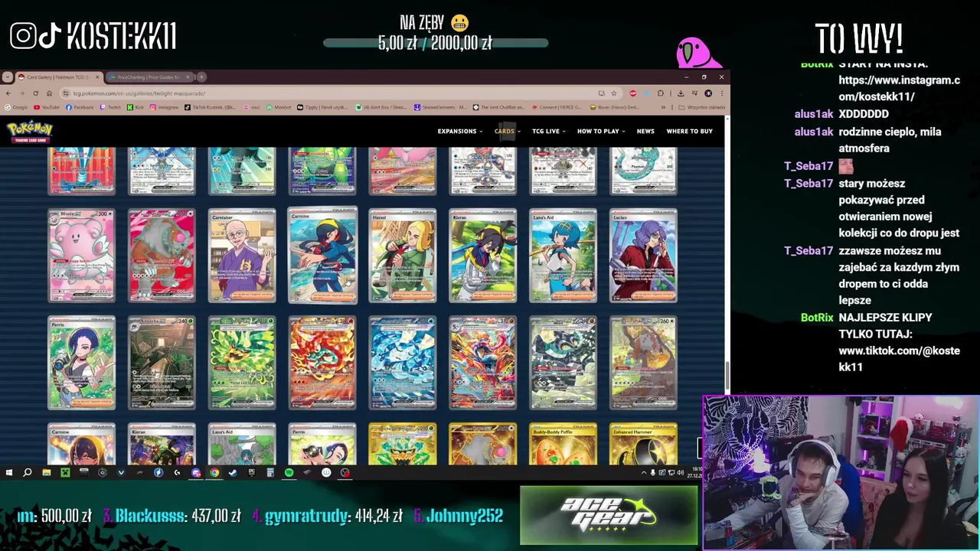Open the Kick bookmark

[x=136, y=107]
